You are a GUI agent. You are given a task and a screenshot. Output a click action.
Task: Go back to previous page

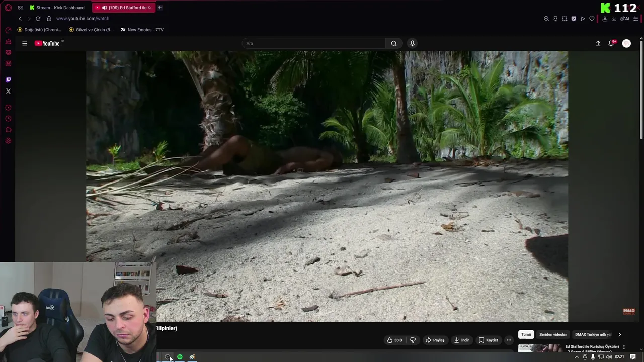click(x=20, y=19)
